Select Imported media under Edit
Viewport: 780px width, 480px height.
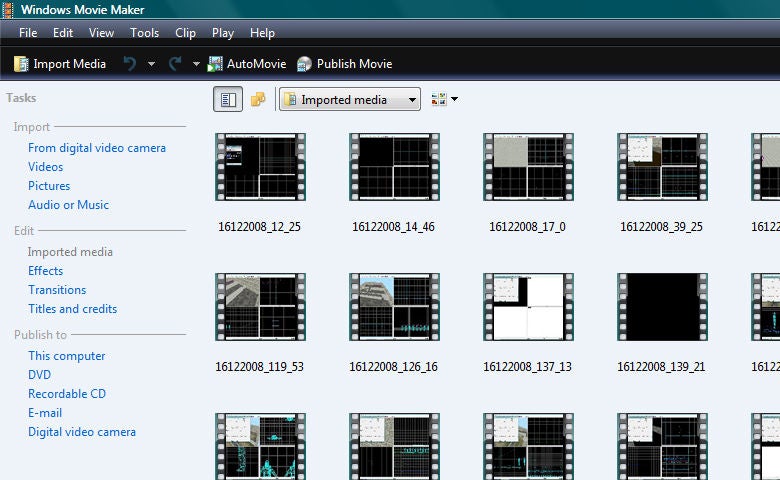point(70,252)
